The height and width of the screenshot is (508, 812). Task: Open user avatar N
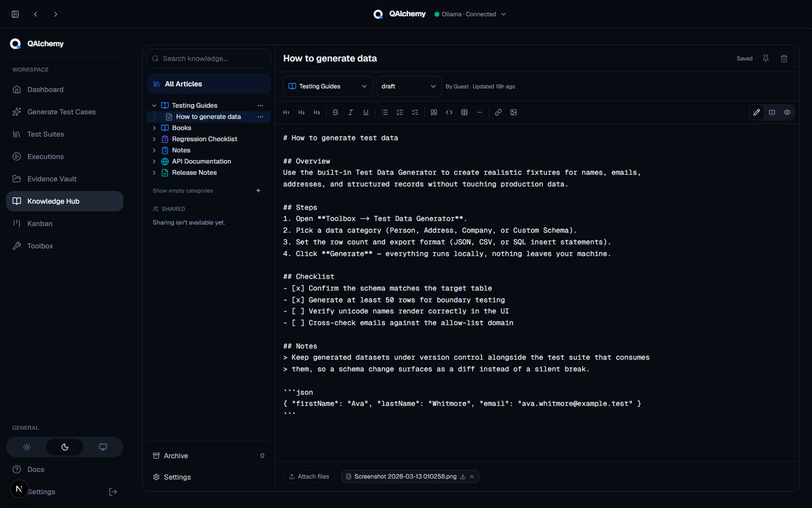[19, 489]
